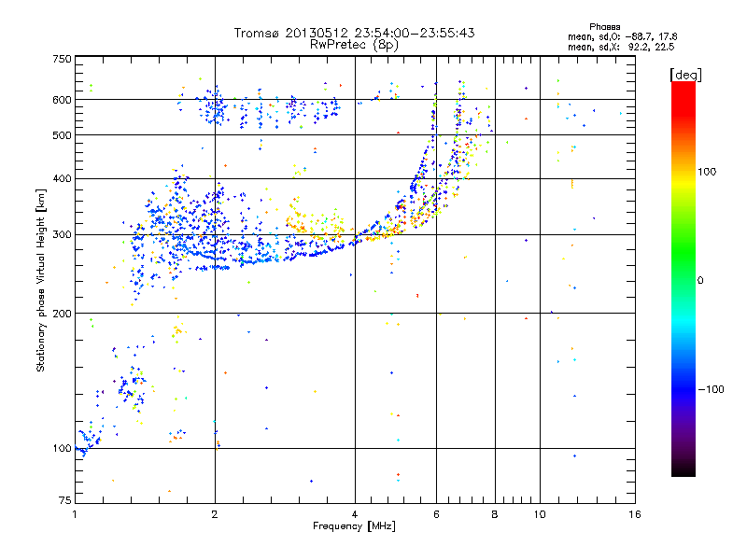Image resolution: width=747 pixels, height=560 pixels.
Task: Click the black bottom of the phase colorbar
Action: (684, 469)
